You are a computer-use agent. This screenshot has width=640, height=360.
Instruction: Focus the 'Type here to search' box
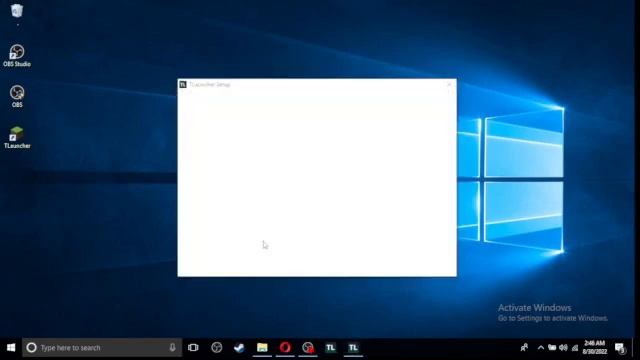point(102,348)
